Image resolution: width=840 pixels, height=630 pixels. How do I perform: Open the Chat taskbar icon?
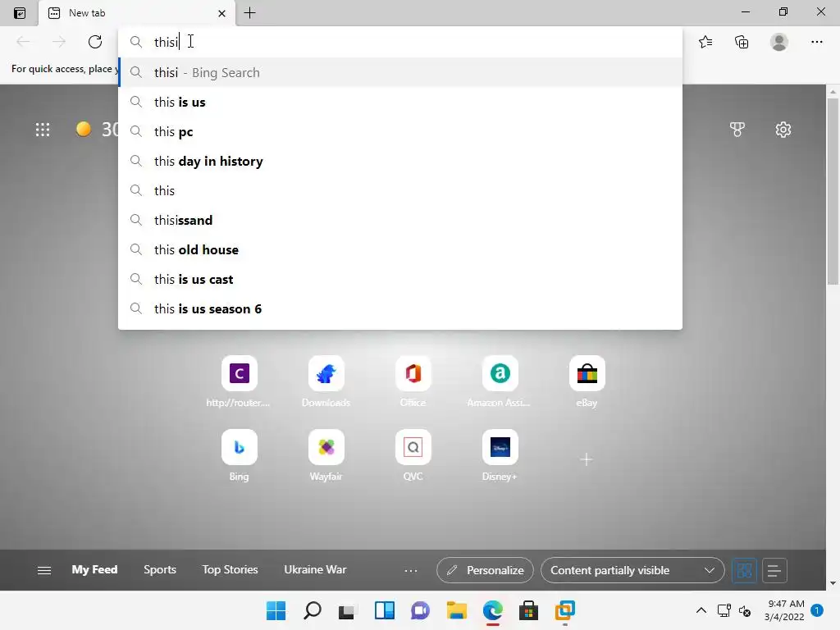(x=420, y=610)
